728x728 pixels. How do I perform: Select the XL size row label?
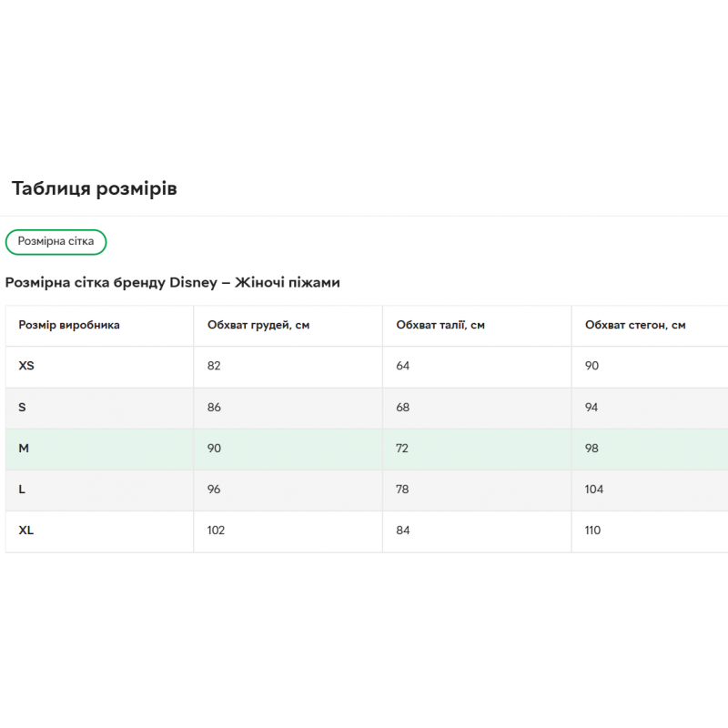(26, 531)
